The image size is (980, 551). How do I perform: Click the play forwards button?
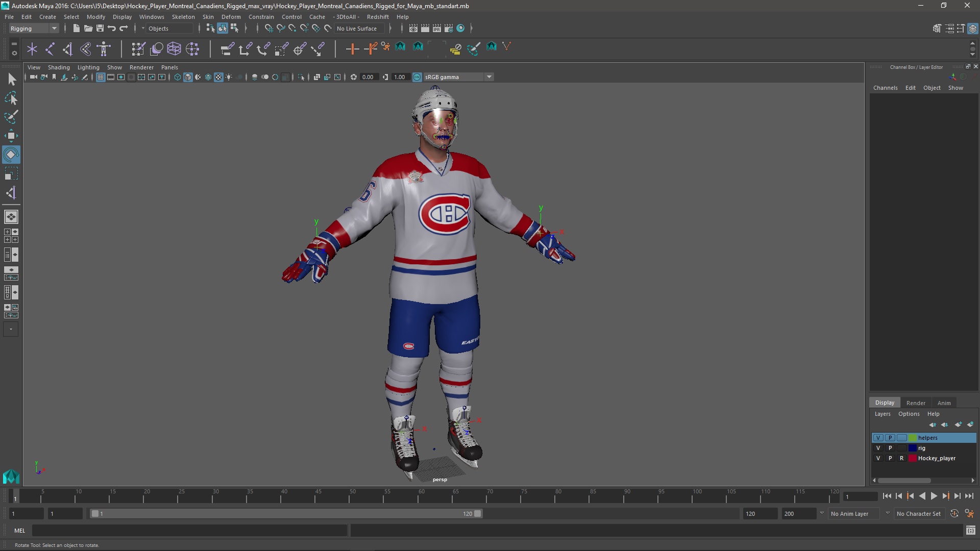pos(934,496)
